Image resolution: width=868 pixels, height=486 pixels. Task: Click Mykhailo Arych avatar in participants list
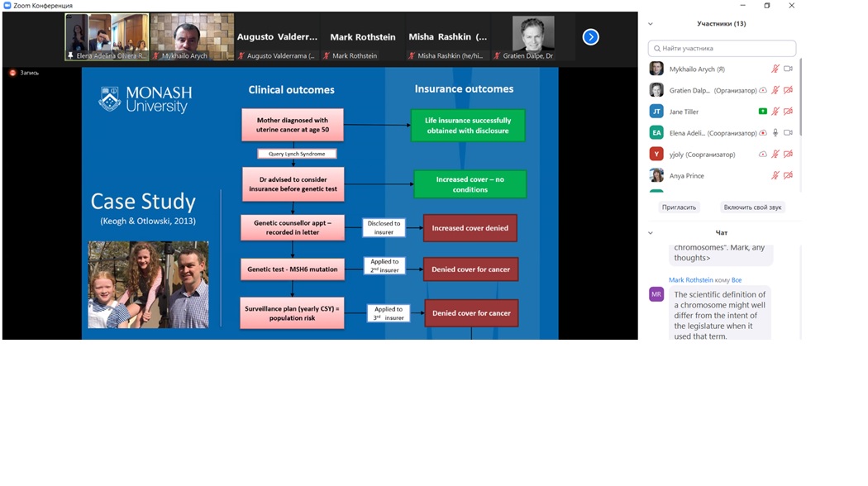pos(656,69)
